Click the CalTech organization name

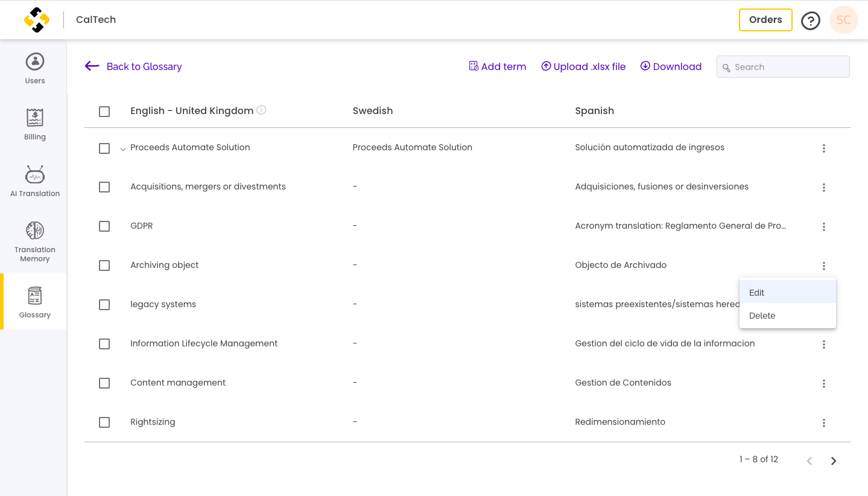[96, 19]
